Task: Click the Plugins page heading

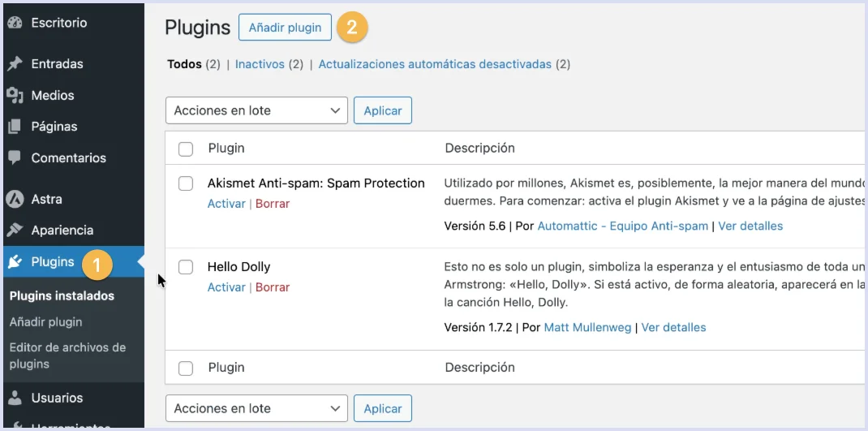Action: pos(198,28)
